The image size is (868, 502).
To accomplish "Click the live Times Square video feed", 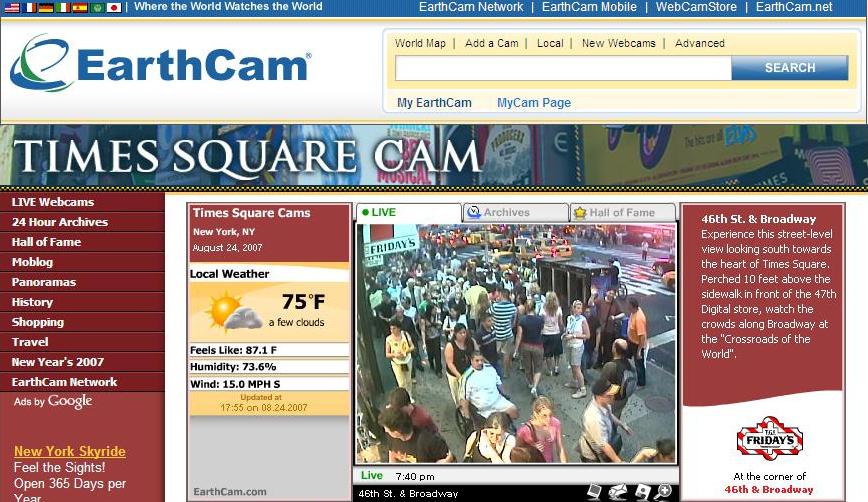I will point(516,343).
